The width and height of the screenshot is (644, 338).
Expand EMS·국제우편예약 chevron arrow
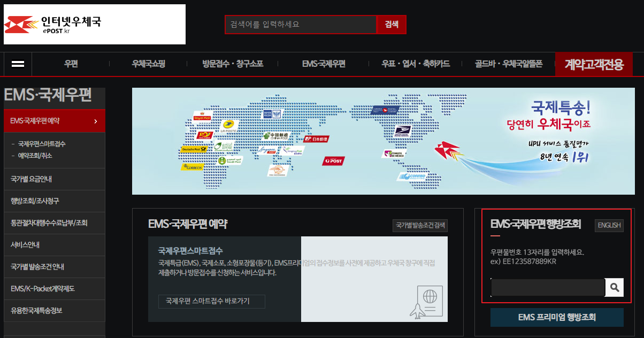click(96, 121)
